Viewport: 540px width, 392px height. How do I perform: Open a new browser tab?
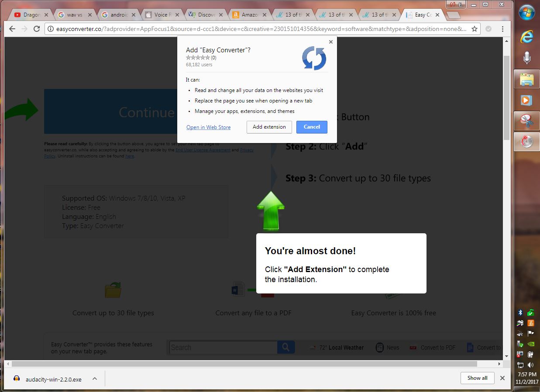coord(454,15)
